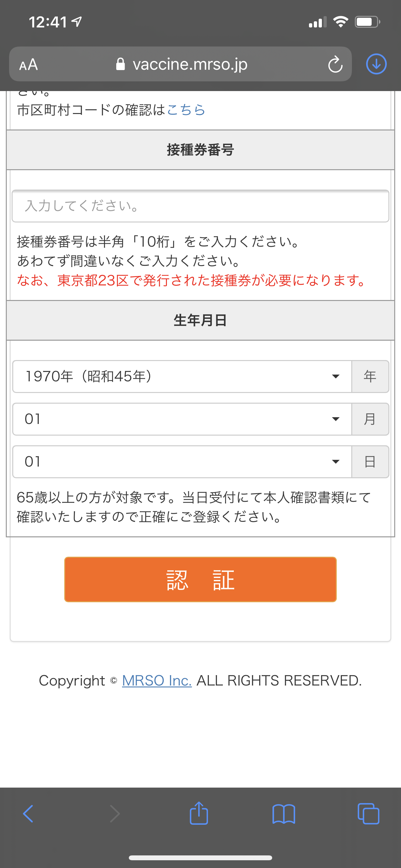The height and width of the screenshot is (868, 401).
Task: Follow the こちら municipality code link
Action: point(186,110)
